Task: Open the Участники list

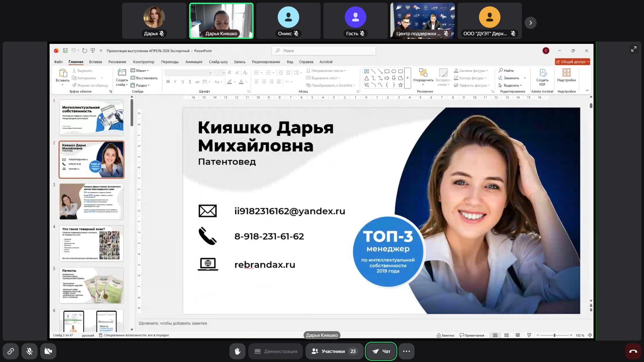Action: point(334,351)
